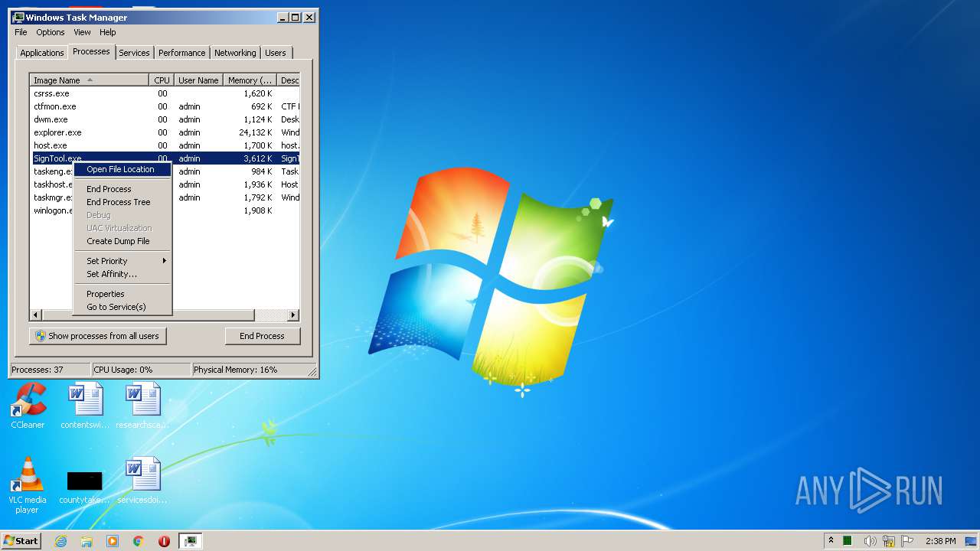Viewport: 980px width, 551px height.
Task: Click the process list horizontal scrollbar thumb
Action: [x=148, y=315]
